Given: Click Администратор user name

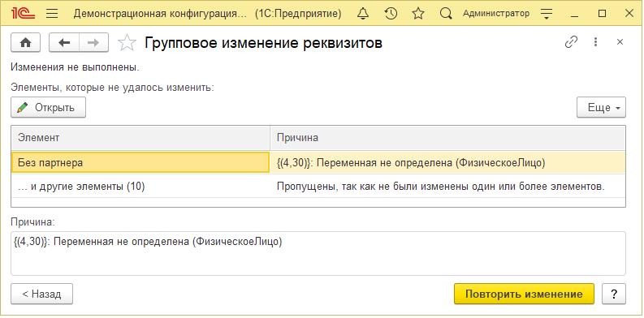Looking at the screenshot, I should (496, 14).
